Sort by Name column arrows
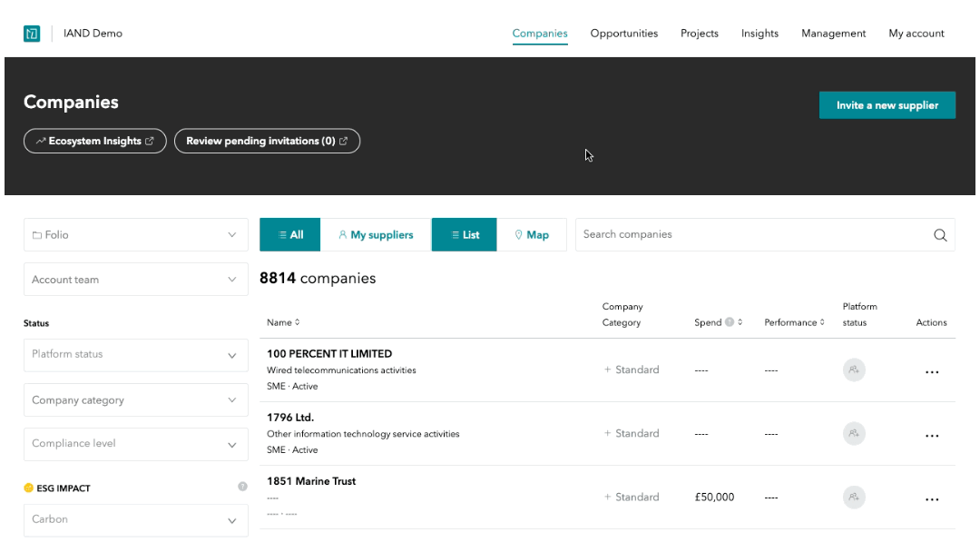980x552 pixels. (298, 322)
